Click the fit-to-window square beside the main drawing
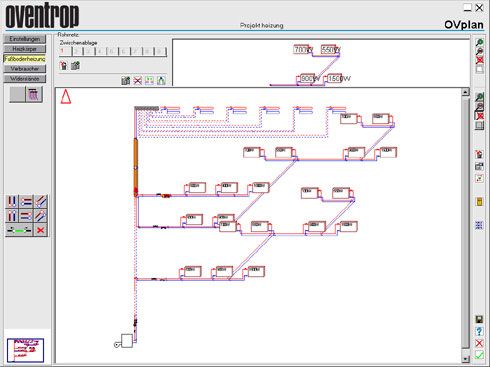Viewport: 490px width, 367px height. point(479,125)
